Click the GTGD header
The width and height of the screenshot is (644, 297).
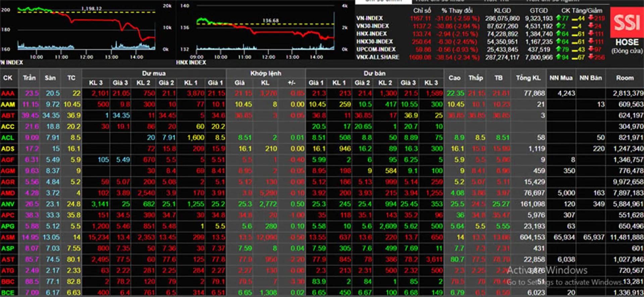click(539, 10)
